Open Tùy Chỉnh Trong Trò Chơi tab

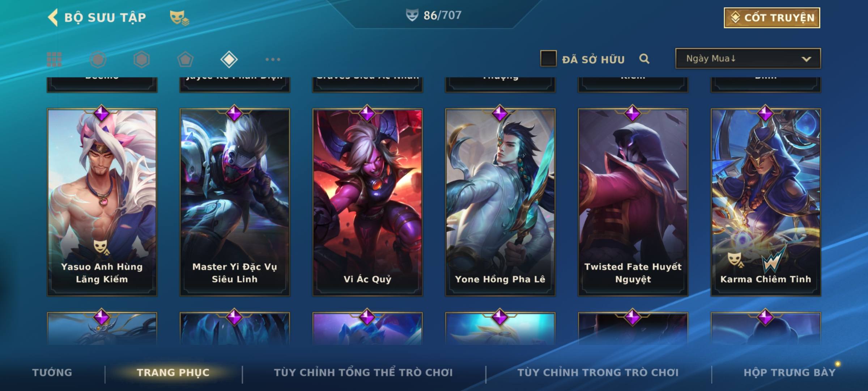click(x=598, y=373)
